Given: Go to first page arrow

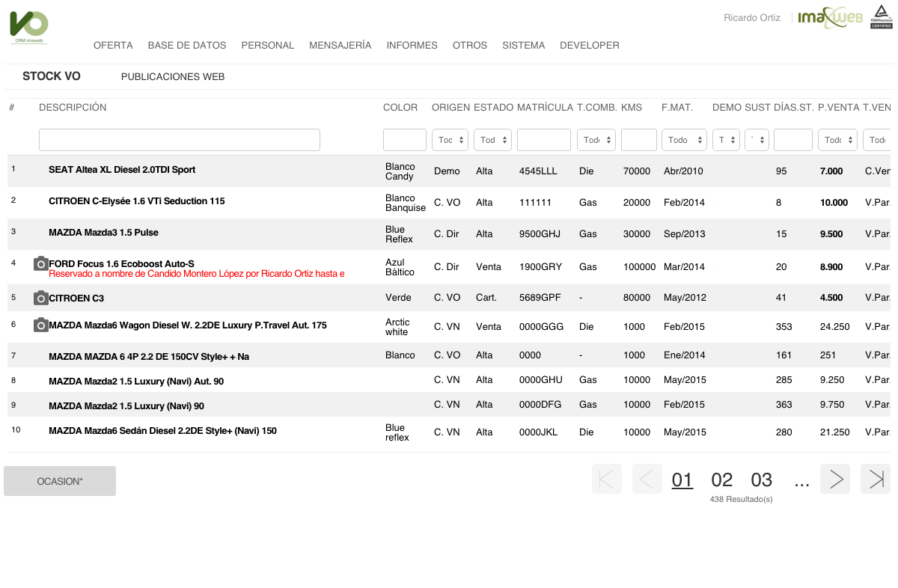Looking at the screenshot, I should pyautogui.click(x=607, y=479).
